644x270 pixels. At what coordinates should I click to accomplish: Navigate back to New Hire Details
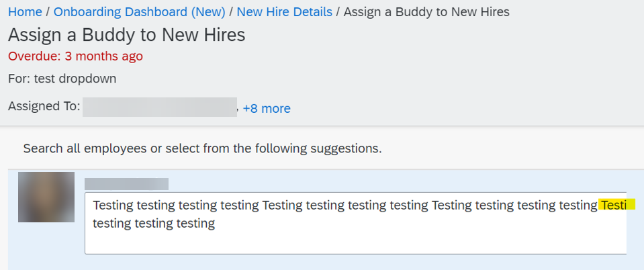(284, 12)
